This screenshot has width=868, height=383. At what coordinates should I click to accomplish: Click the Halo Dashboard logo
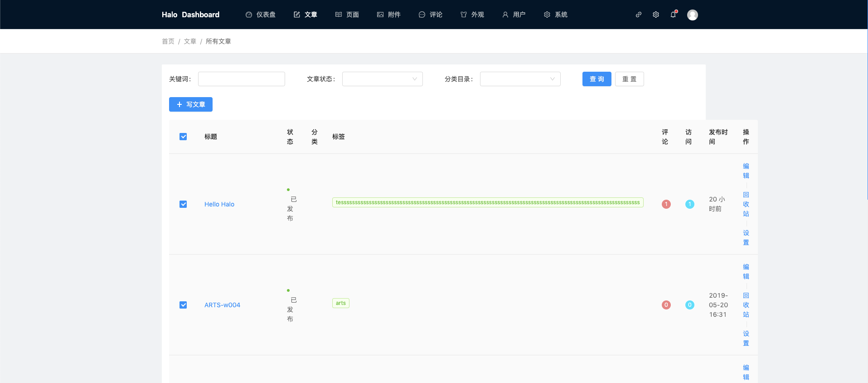pyautogui.click(x=190, y=15)
